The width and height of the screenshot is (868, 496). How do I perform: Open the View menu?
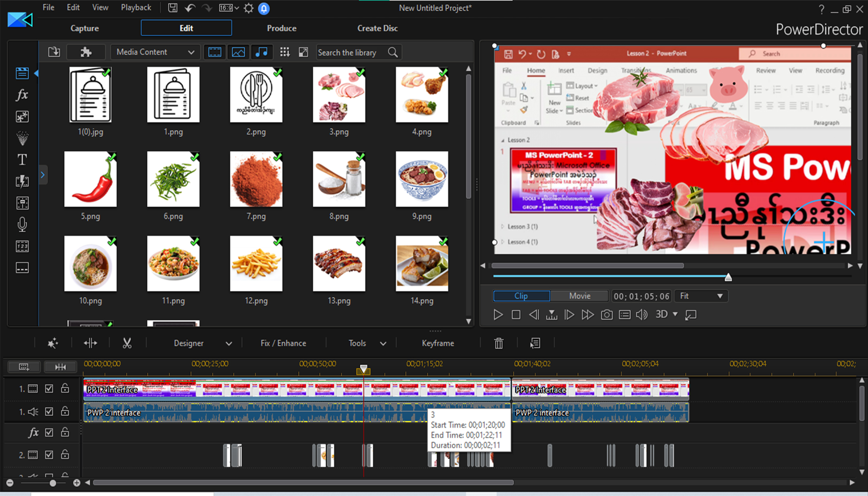100,7
